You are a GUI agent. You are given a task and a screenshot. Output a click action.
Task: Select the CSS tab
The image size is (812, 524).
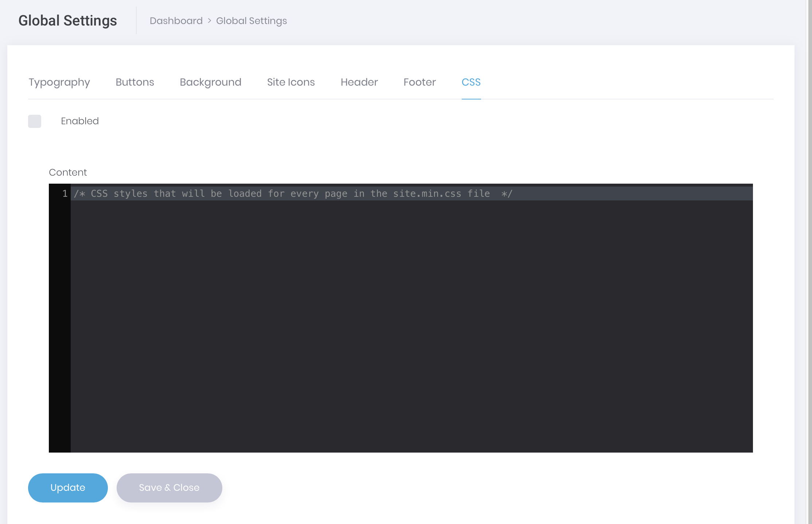471,82
